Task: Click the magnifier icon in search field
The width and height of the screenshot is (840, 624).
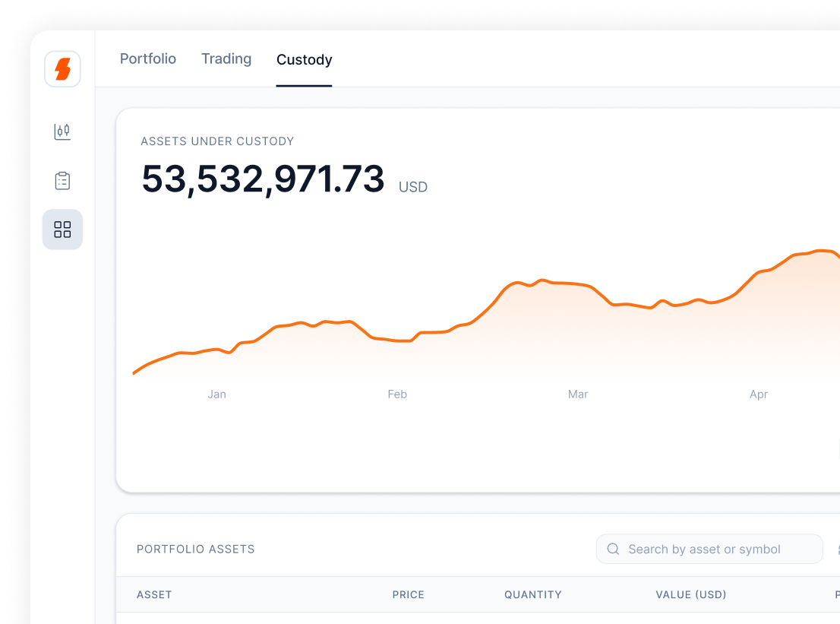Action: [x=614, y=549]
